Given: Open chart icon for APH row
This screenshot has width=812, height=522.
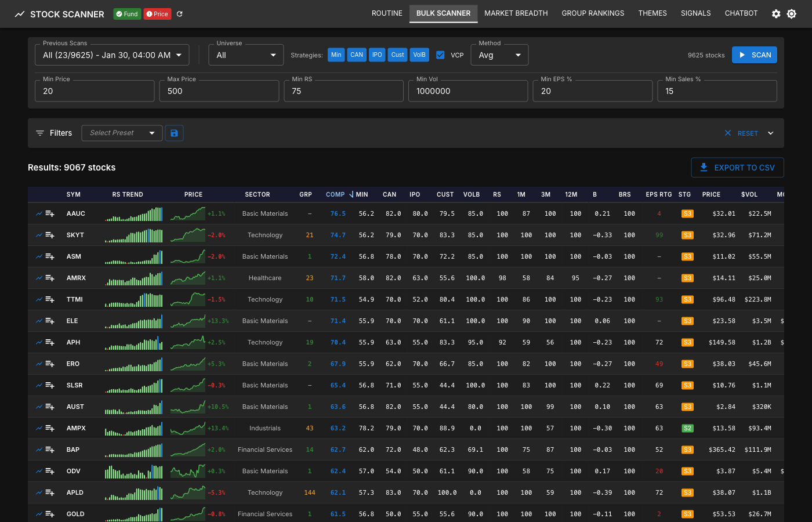Looking at the screenshot, I should 39,342.
